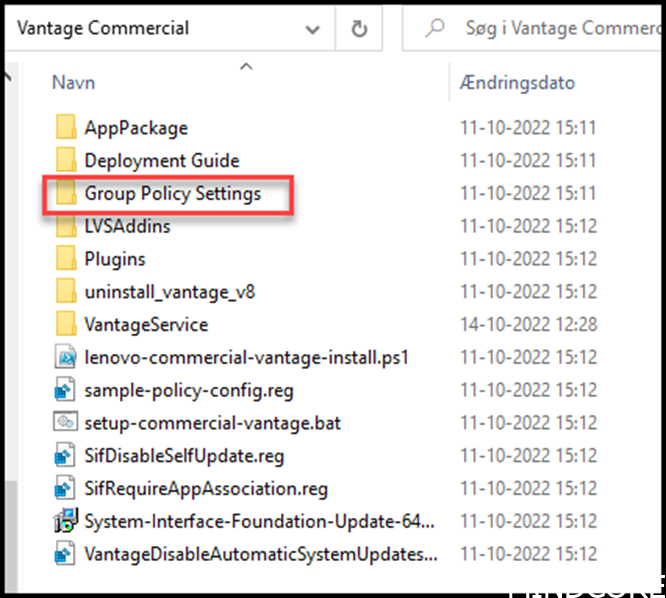
Task: Click the date cell of setup-commercial-vantage.bat row
Action: 528,423
